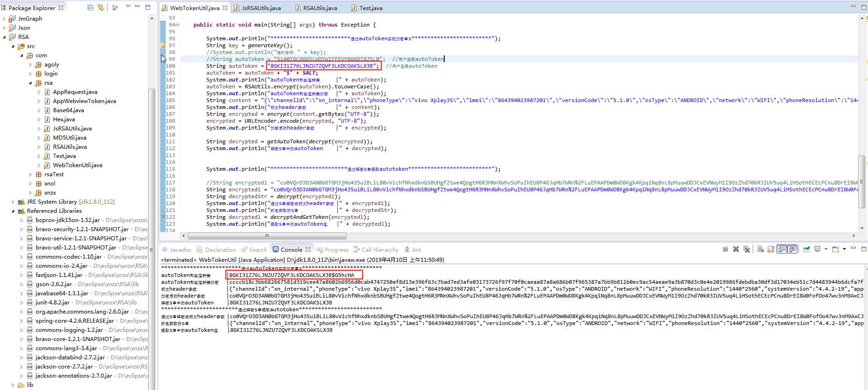Open Package Explorer view menu
868x390 pixels.
128,7
